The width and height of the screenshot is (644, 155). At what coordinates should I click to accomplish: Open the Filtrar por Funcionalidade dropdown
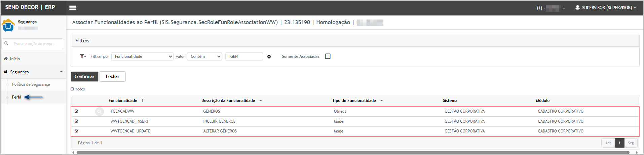click(142, 56)
